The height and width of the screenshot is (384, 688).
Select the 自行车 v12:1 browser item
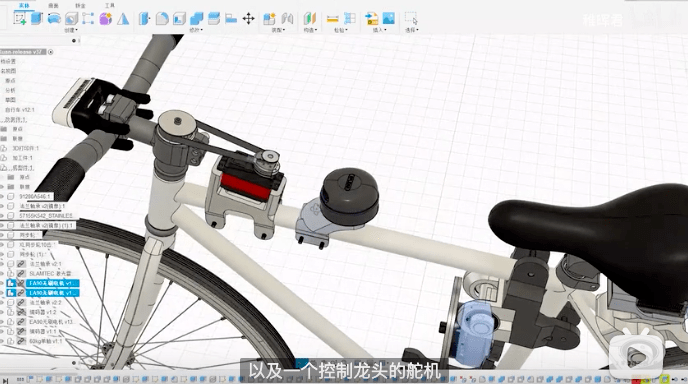click(19, 110)
